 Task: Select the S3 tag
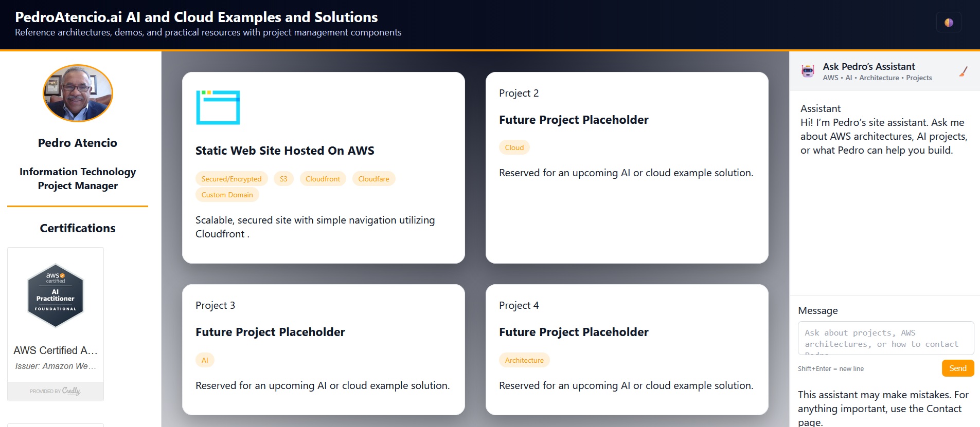(283, 179)
